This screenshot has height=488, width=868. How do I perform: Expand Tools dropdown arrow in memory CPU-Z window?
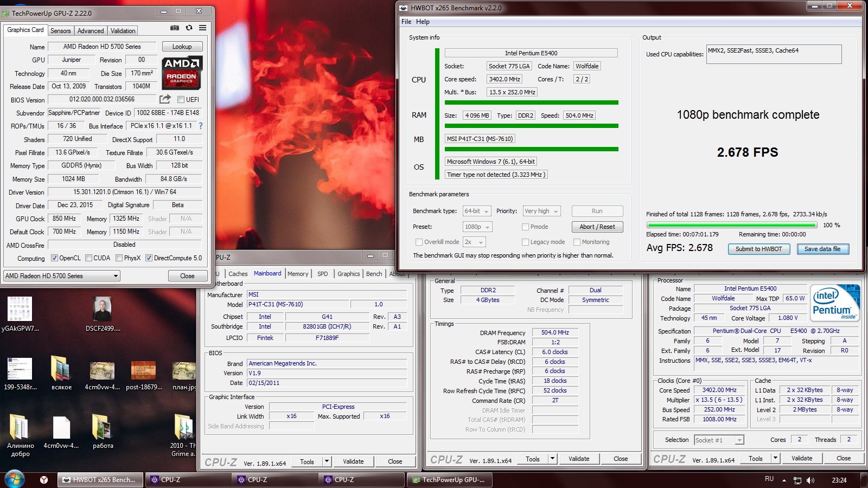point(552,459)
